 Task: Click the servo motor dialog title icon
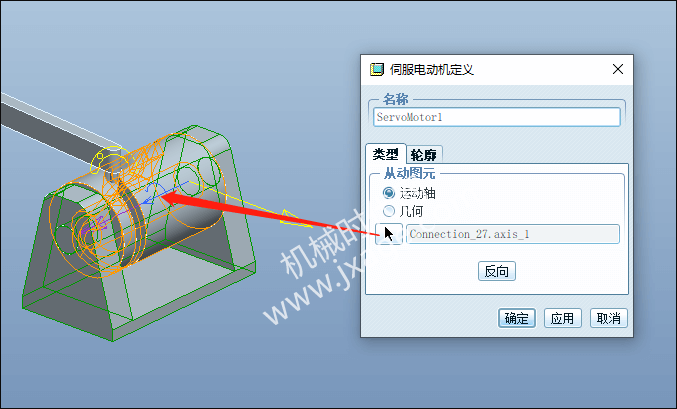click(376, 70)
